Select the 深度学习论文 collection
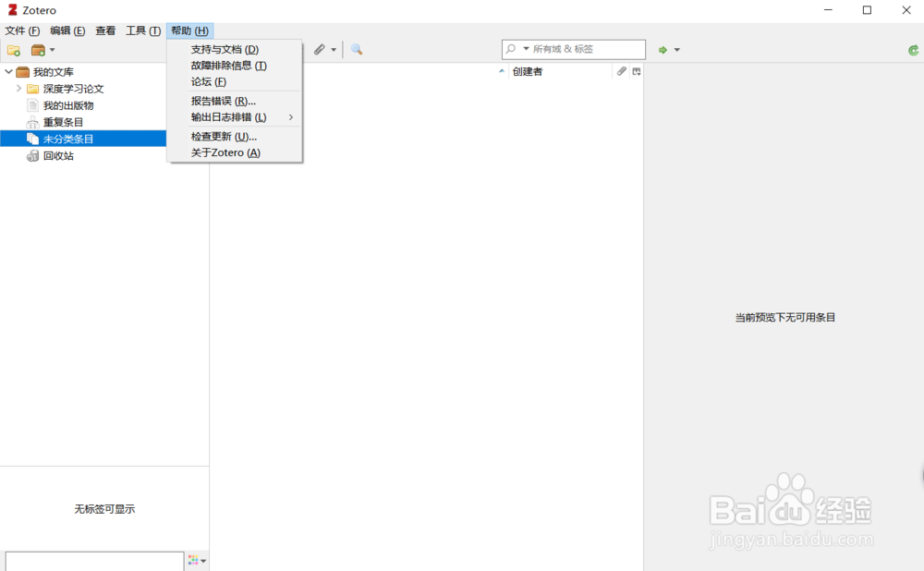The image size is (924, 571). coord(73,89)
